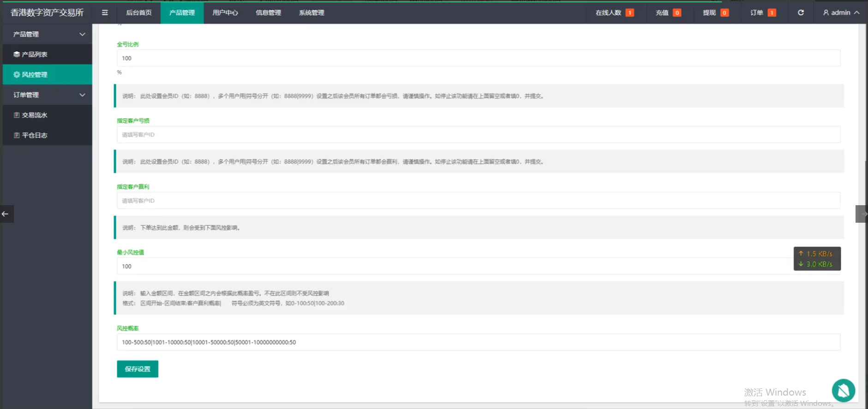
Task: Click the 平仓日志 icon in sidebar
Action: [x=17, y=136]
